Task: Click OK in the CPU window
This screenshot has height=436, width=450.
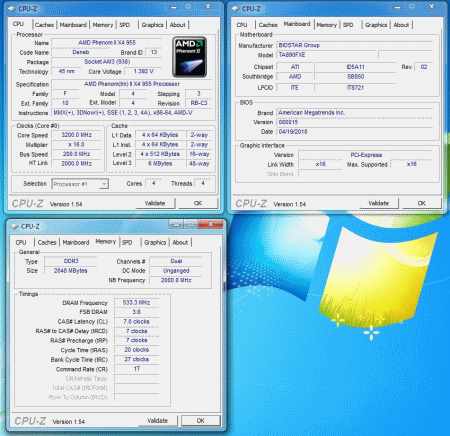Action: [x=198, y=203]
